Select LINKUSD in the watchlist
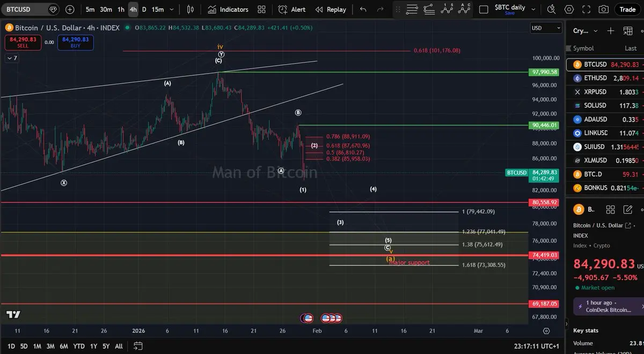Viewport: 644px width, 354px height. pos(605,133)
